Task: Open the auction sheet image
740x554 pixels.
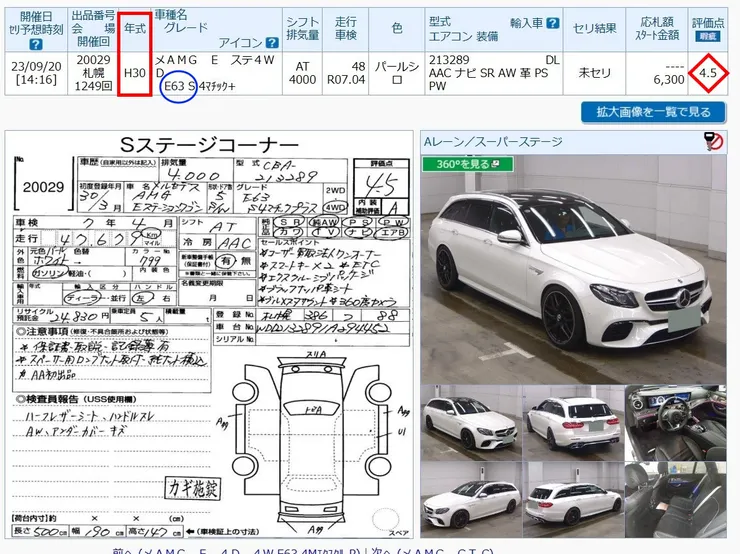Action: (x=209, y=335)
